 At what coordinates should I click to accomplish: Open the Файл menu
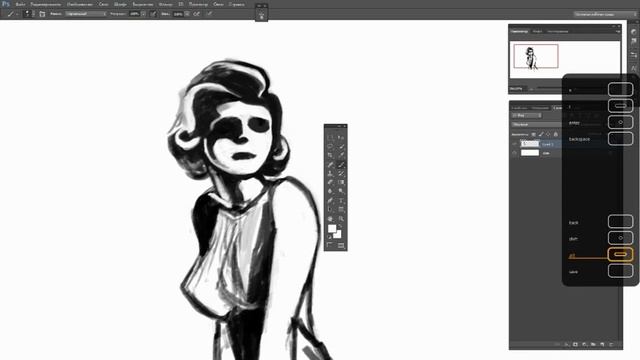tap(20, 4)
